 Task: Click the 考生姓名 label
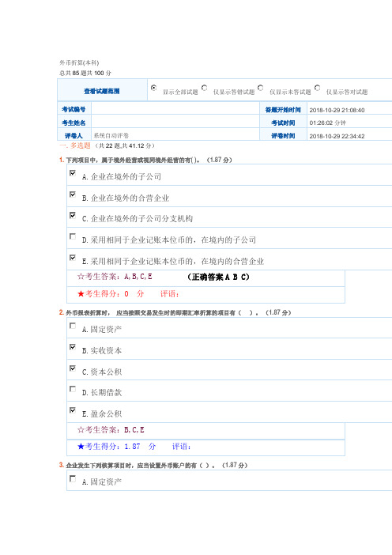(73, 123)
